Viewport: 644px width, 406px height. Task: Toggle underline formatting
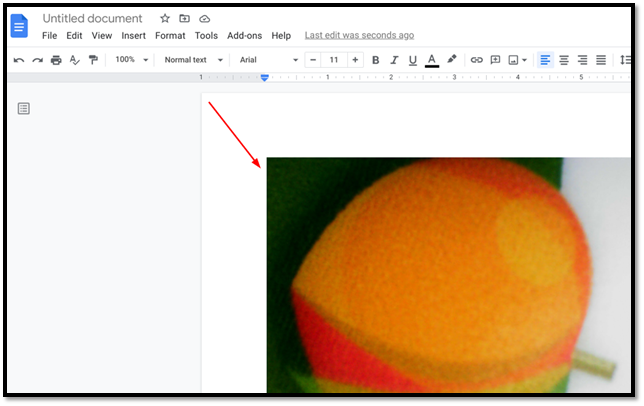(413, 61)
